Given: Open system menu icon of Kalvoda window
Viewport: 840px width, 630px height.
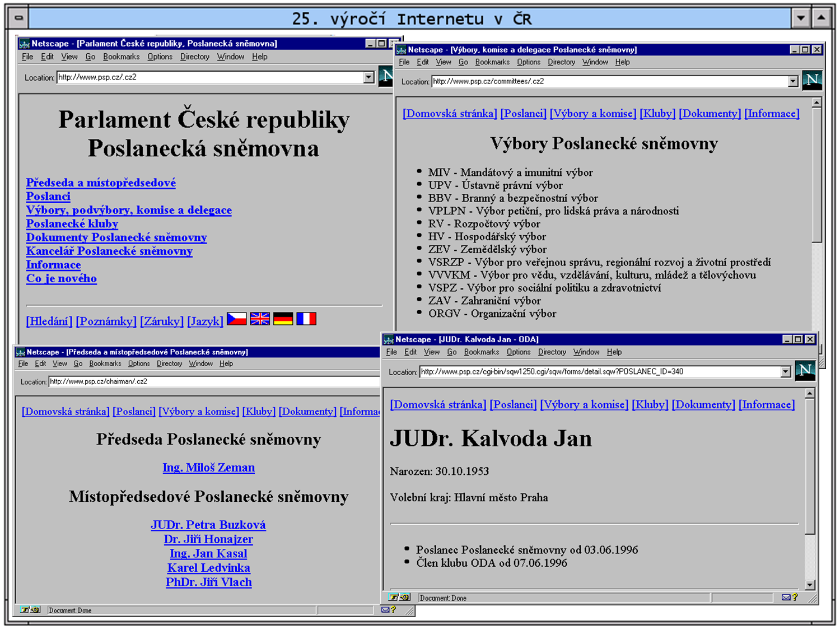Looking at the screenshot, I should [389, 339].
